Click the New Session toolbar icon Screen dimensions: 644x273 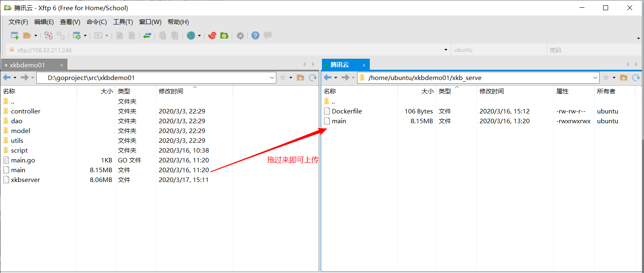click(x=15, y=36)
